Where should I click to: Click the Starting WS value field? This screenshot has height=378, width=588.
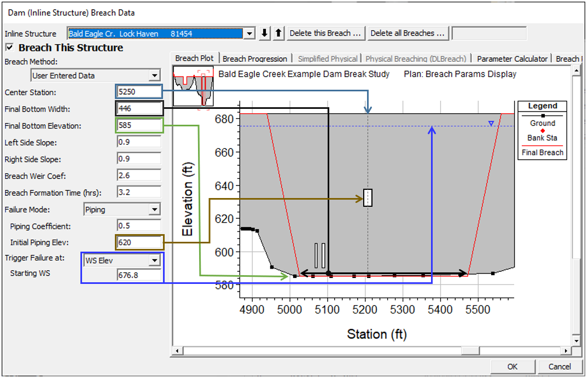pyautogui.click(x=139, y=275)
